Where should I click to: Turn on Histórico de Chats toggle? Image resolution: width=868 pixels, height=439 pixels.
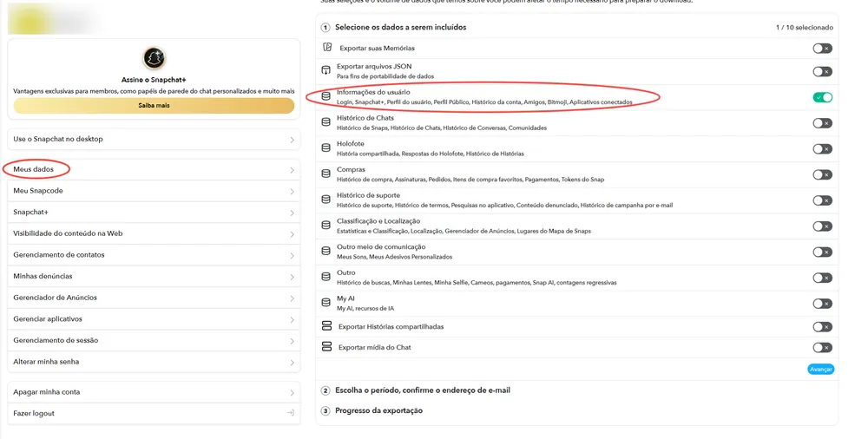tap(822, 123)
